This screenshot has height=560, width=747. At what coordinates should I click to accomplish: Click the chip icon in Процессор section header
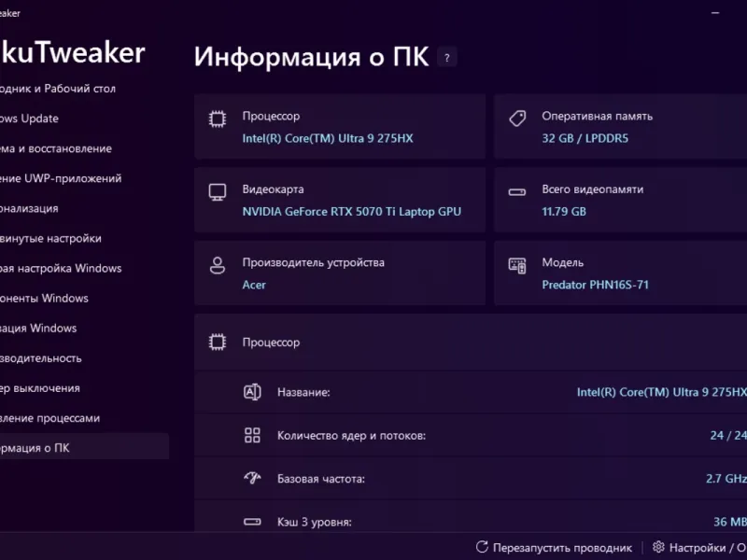pyautogui.click(x=218, y=342)
